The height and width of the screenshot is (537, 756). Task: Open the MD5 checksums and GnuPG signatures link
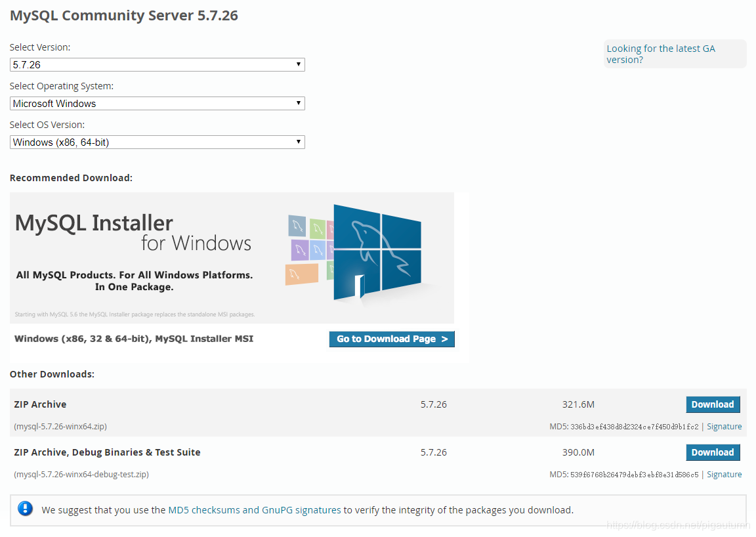pyautogui.click(x=254, y=510)
